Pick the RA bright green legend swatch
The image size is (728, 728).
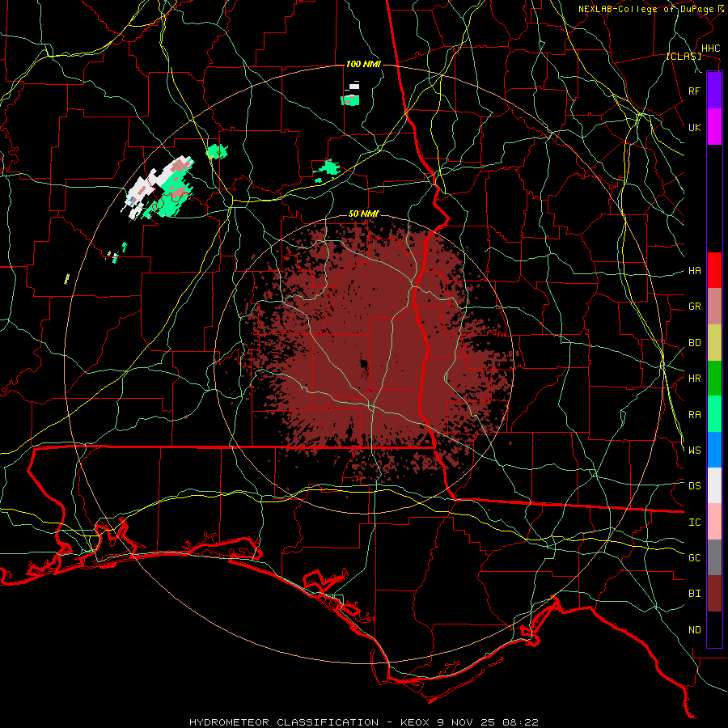(x=714, y=414)
